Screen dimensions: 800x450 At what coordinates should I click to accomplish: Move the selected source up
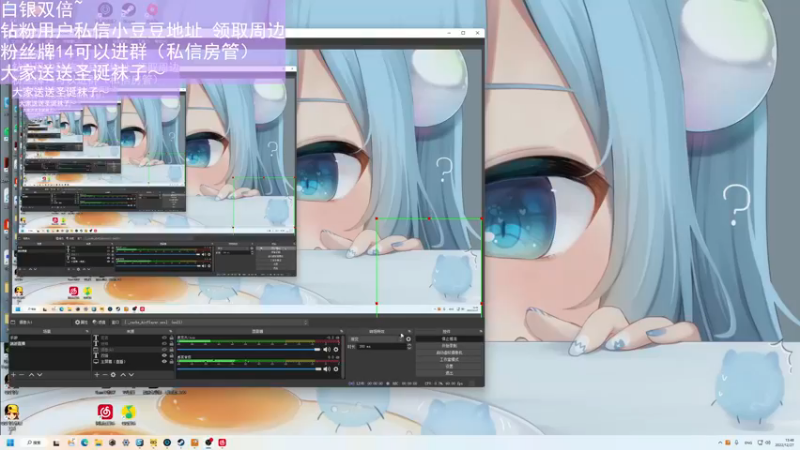coord(123,375)
